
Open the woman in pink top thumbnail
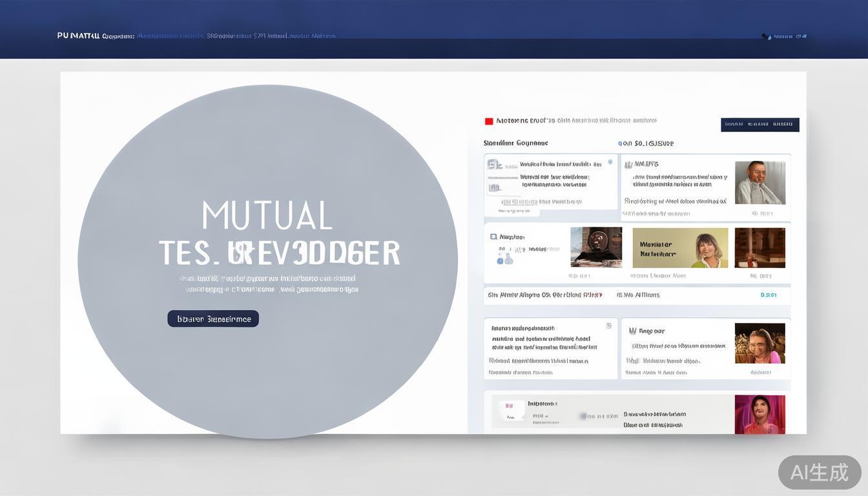(759, 343)
